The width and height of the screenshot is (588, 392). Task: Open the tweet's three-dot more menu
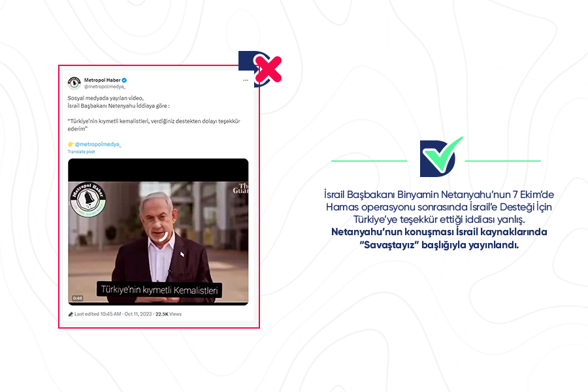(245, 80)
